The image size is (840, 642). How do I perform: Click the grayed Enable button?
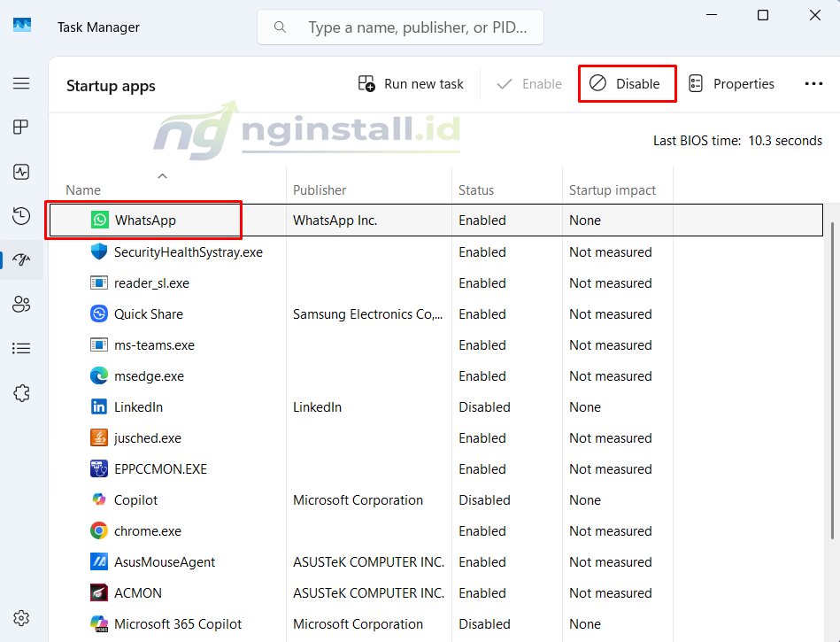click(528, 83)
